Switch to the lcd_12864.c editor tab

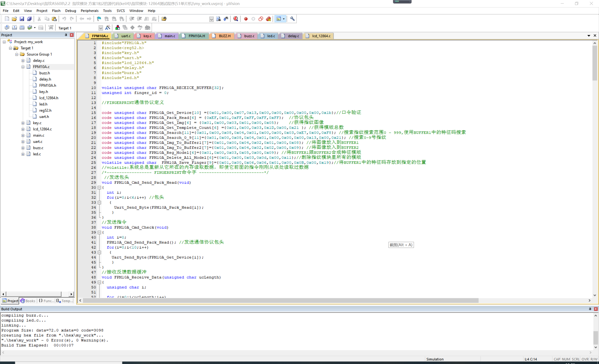coord(318,36)
